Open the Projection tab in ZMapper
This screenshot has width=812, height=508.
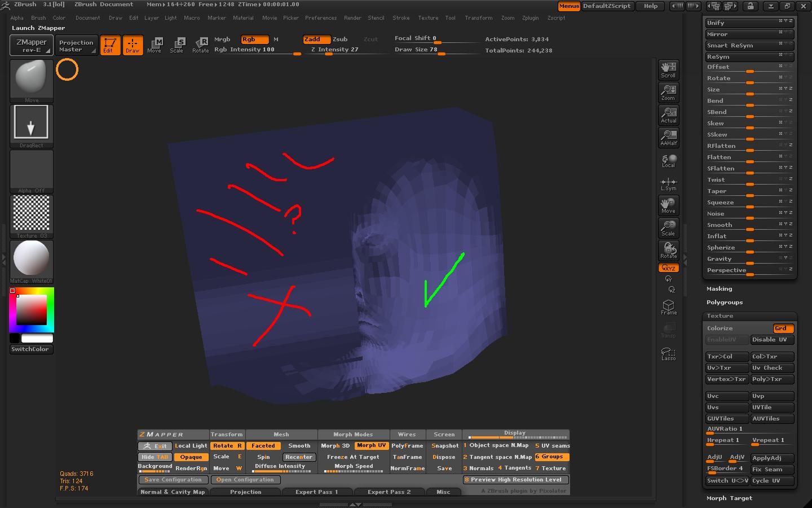click(246, 492)
